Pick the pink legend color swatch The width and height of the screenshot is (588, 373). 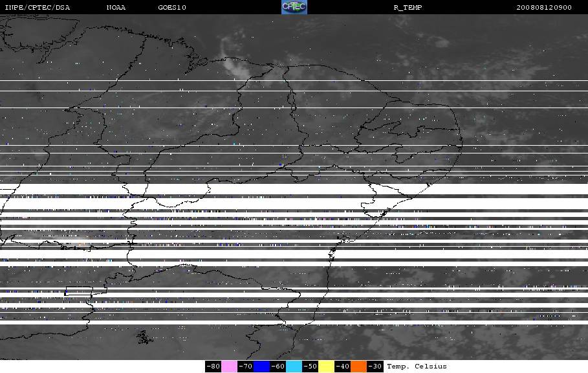tap(229, 367)
